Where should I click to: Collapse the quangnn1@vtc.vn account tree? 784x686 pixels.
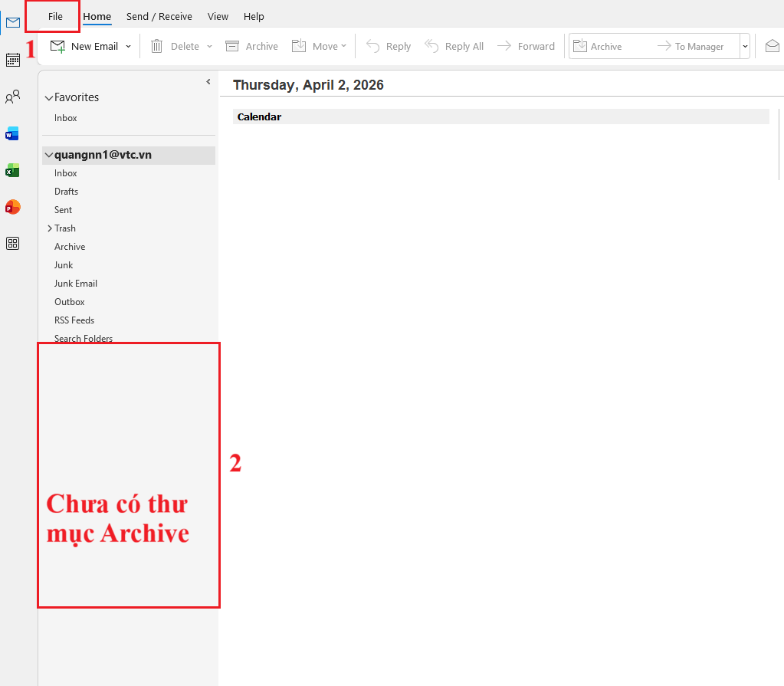[x=49, y=156]
